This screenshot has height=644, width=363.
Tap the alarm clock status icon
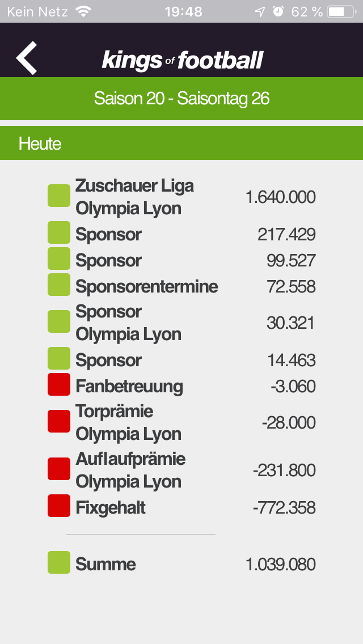tap(278, 11)
